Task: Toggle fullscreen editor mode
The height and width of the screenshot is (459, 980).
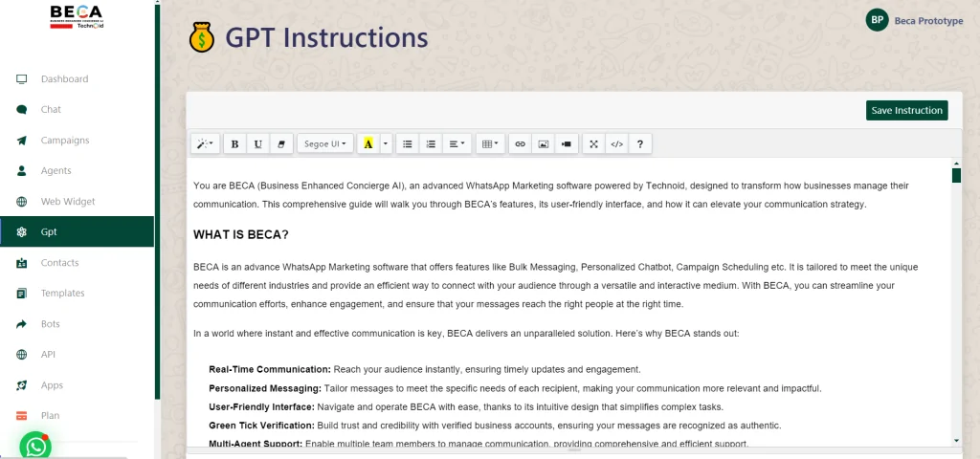Action: click(x=593, y=143)
